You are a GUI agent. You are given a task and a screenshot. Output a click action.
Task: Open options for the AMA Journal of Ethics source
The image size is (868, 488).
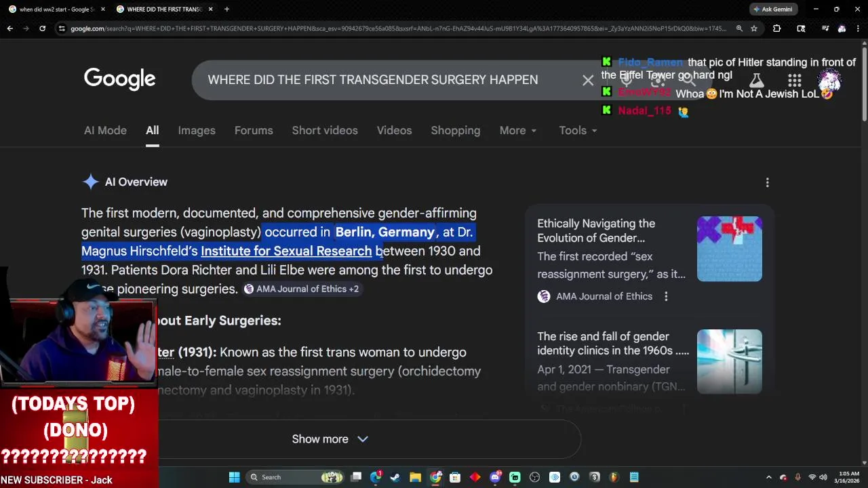coord(666,296)
